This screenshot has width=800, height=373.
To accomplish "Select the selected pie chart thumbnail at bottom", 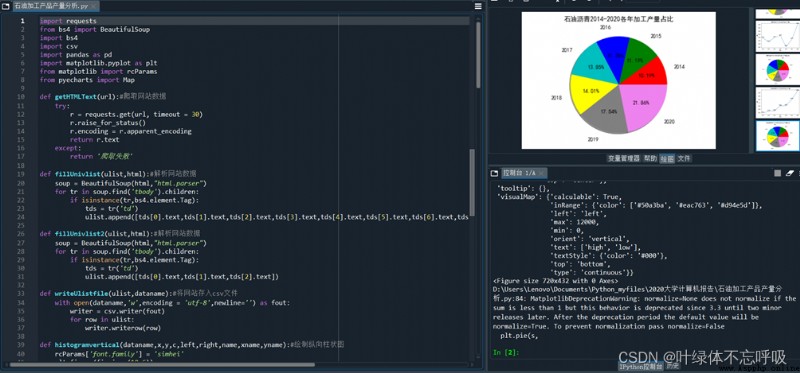I will click(777, 136).
